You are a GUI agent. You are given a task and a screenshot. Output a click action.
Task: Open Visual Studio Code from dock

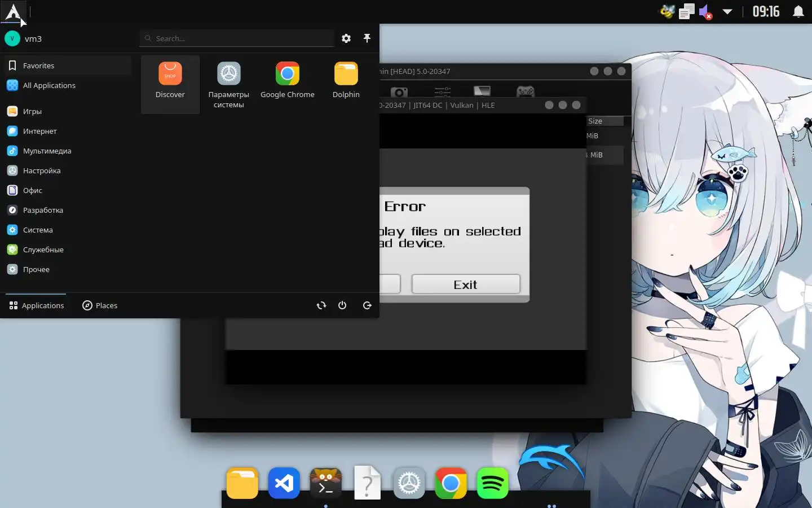(284, 483)
